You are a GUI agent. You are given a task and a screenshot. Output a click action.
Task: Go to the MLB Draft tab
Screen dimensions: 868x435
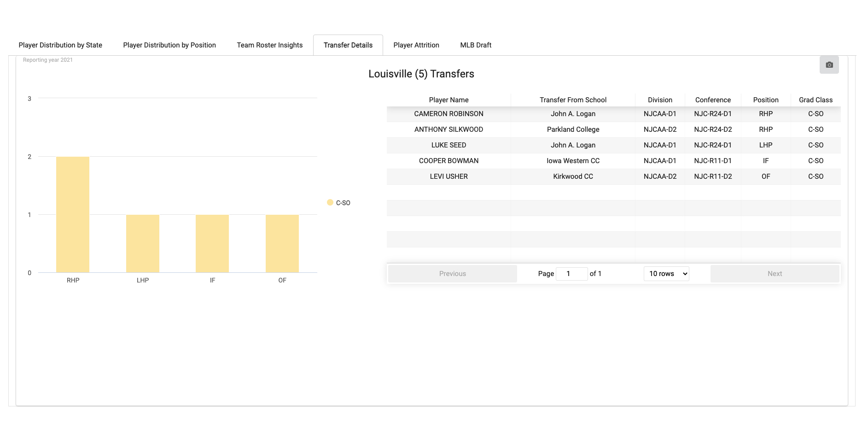[476, 45]
